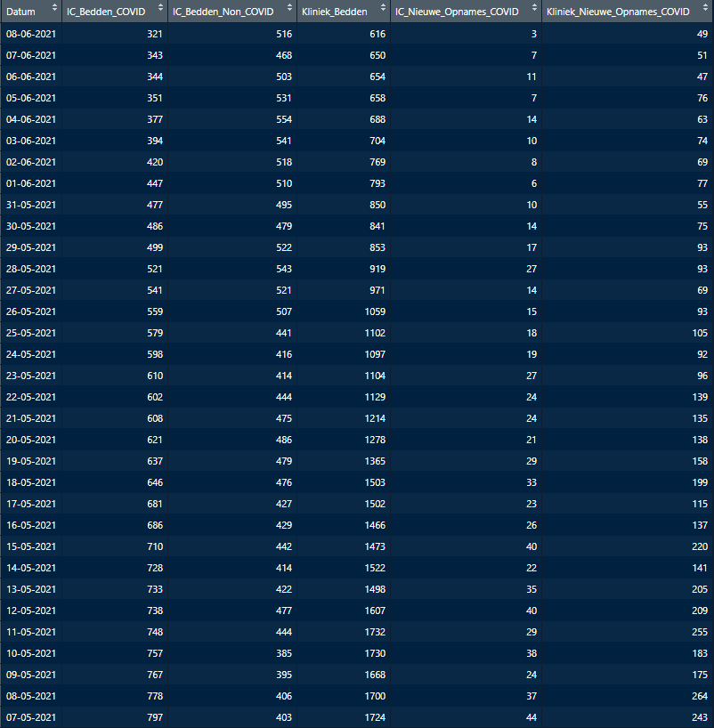
Task: Select IC_Bedden_Non_COVID value 554
Action: 284,119
